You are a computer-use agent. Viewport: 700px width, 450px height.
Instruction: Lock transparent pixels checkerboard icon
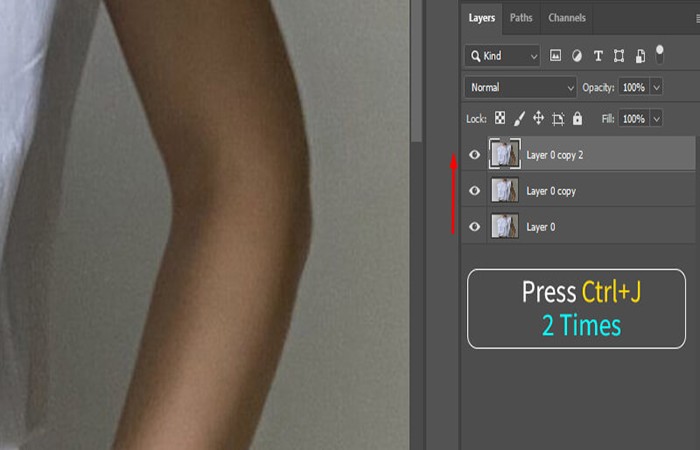pyautogui.click(x=500, y=118)
